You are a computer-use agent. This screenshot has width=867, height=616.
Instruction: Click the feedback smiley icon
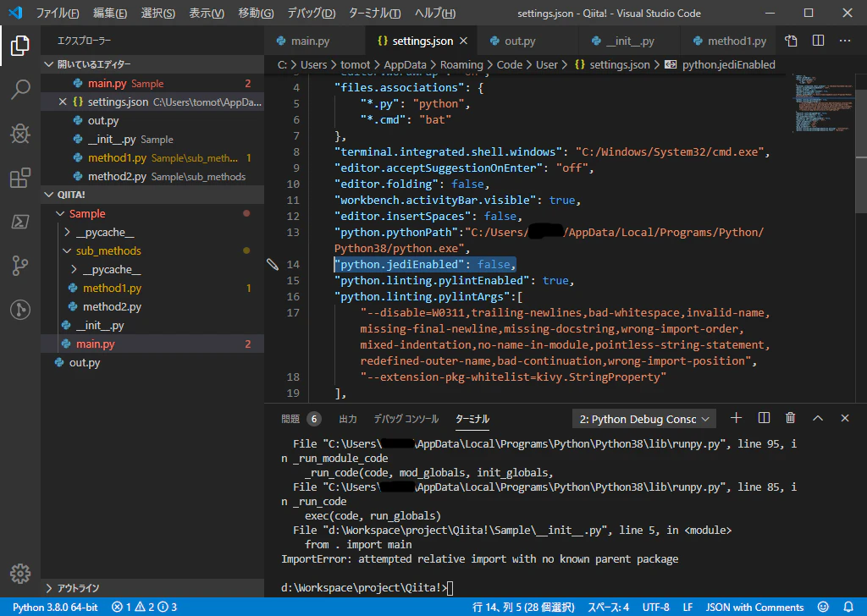[823, 608]
